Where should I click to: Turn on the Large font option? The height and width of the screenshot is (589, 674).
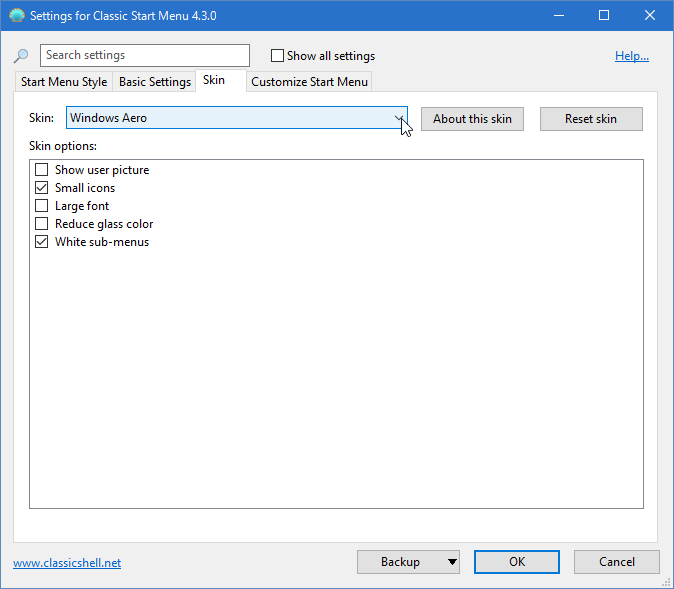tap(42, 206)
